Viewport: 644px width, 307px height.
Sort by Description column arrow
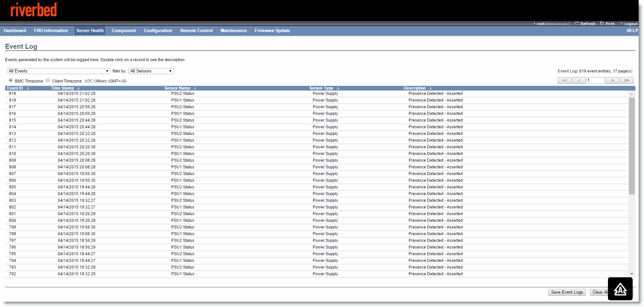[430, 88]
